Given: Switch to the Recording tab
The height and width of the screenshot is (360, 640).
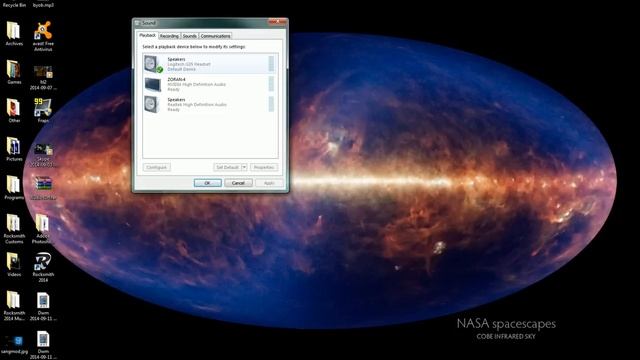Looking at the screenshot, I should coord(169,36).
